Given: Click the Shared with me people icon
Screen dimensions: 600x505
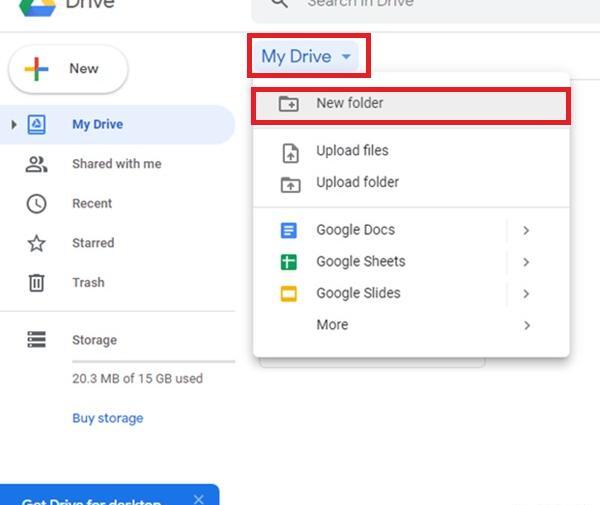Looking at the screenshot, I should (36, 164).
